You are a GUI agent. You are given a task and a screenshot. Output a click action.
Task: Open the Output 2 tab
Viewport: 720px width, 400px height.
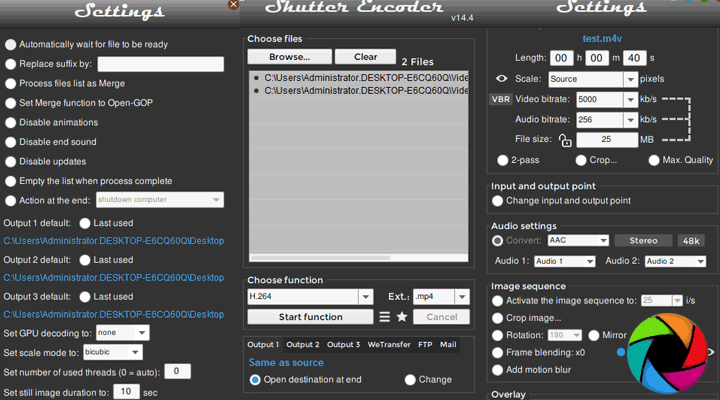point(306,345)
